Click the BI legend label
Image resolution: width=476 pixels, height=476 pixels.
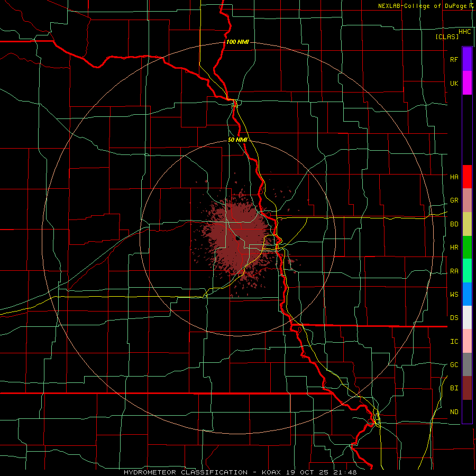coord(454,388)
